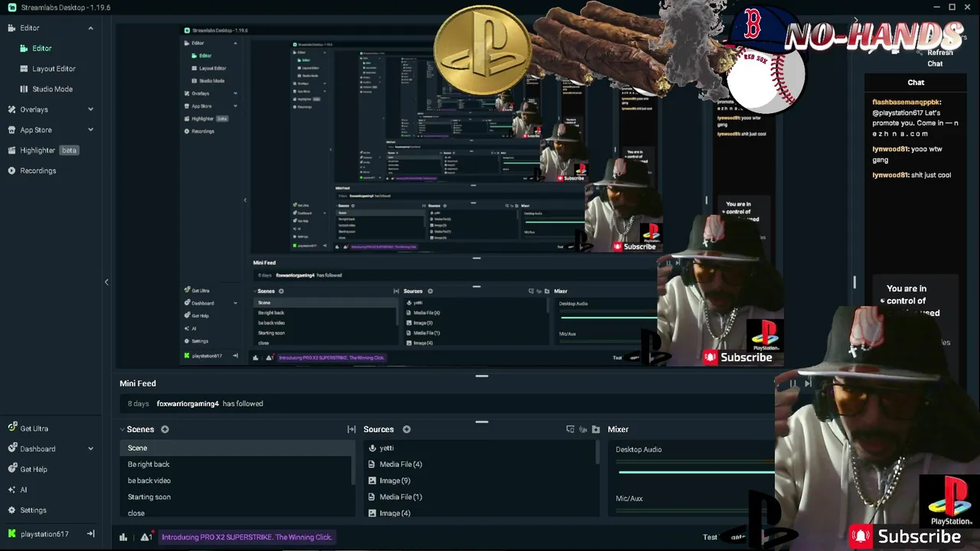
Task: Select the Starting soon scene
Action: tap(237, 497)
